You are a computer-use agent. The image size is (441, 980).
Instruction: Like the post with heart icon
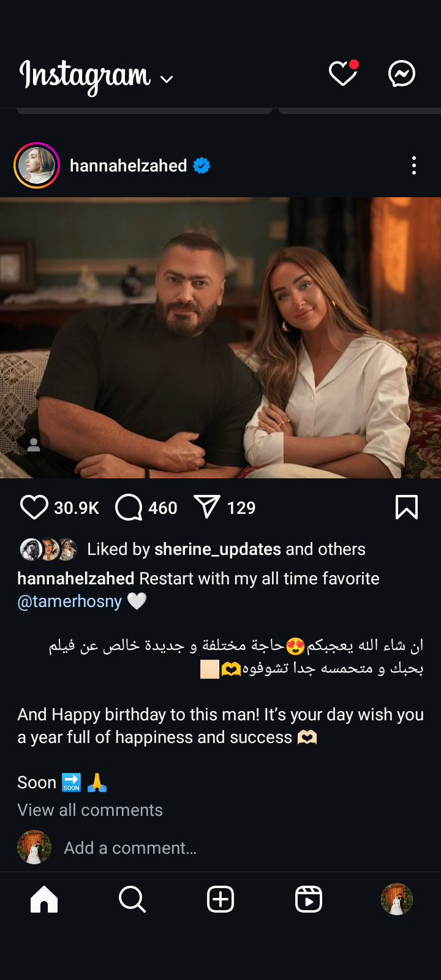tap(34, 508)
